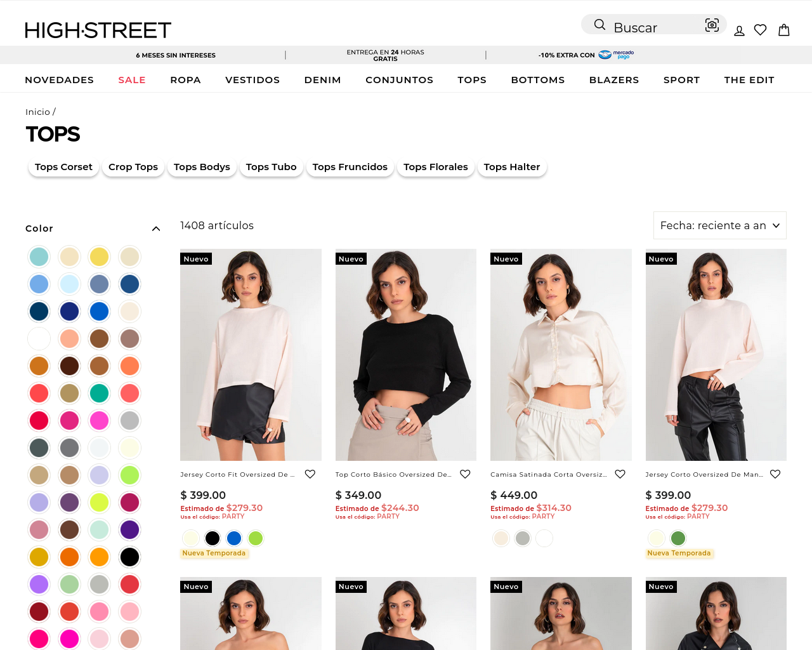Open the Jersey Corto Fit Oversized product image

(x=251, y=355)
